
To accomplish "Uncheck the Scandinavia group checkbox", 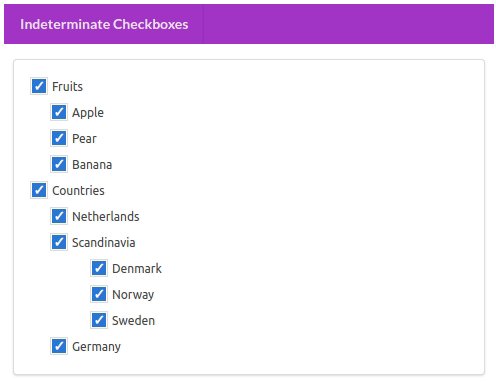I will (59, 242).
